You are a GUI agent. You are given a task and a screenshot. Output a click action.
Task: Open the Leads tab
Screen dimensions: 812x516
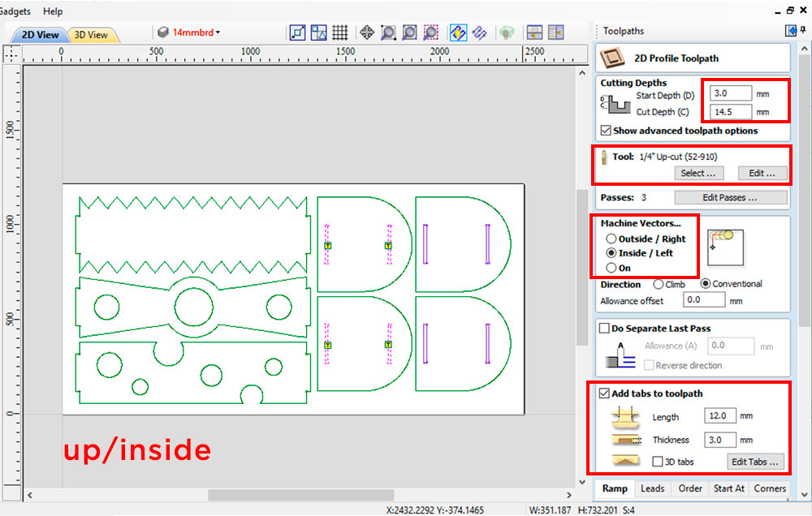(652, 488)
